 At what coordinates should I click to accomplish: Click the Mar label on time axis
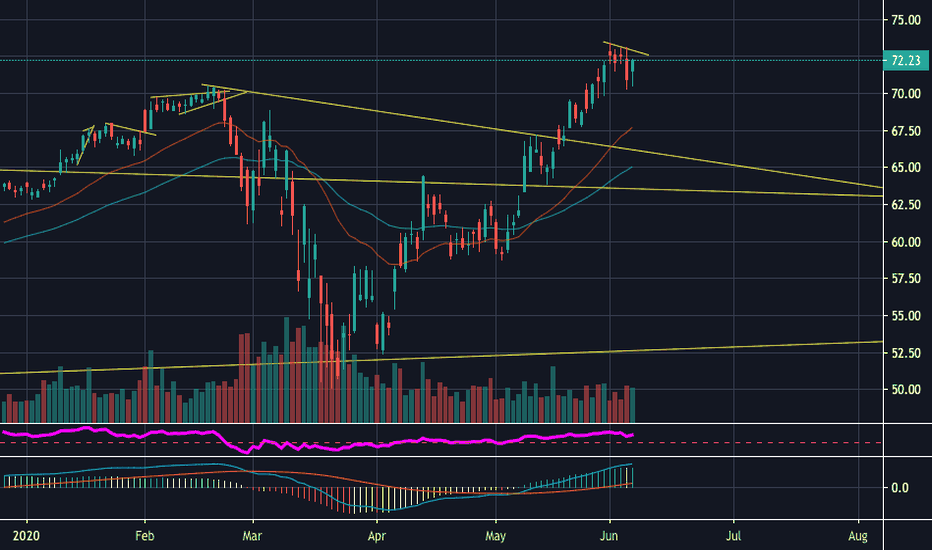pos(252,536)
